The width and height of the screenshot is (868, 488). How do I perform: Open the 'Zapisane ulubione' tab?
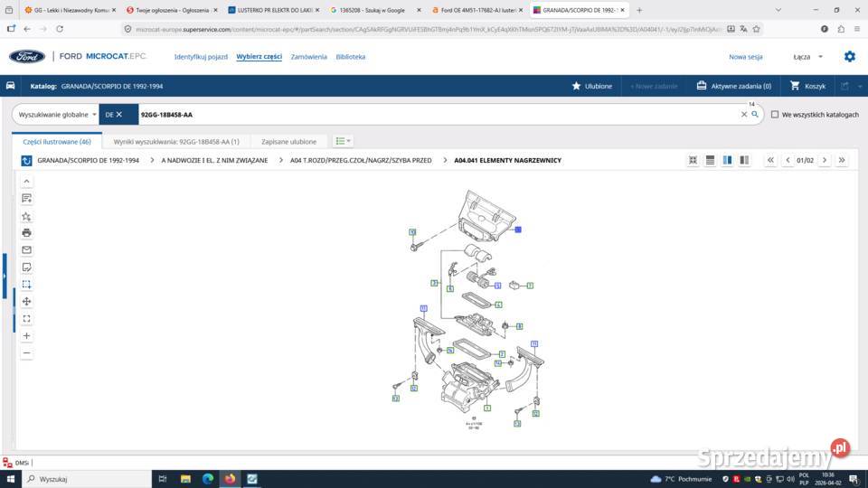(x=288, y=142)
